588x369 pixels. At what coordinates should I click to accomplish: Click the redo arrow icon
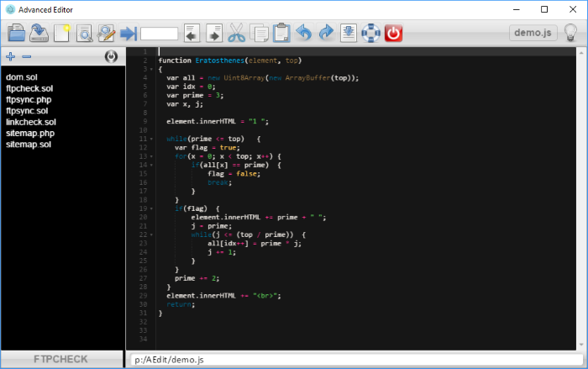click(x=326, y=34)
